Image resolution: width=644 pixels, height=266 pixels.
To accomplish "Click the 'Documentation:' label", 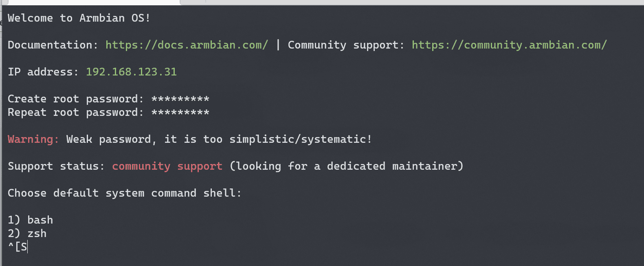I will 53,45.
